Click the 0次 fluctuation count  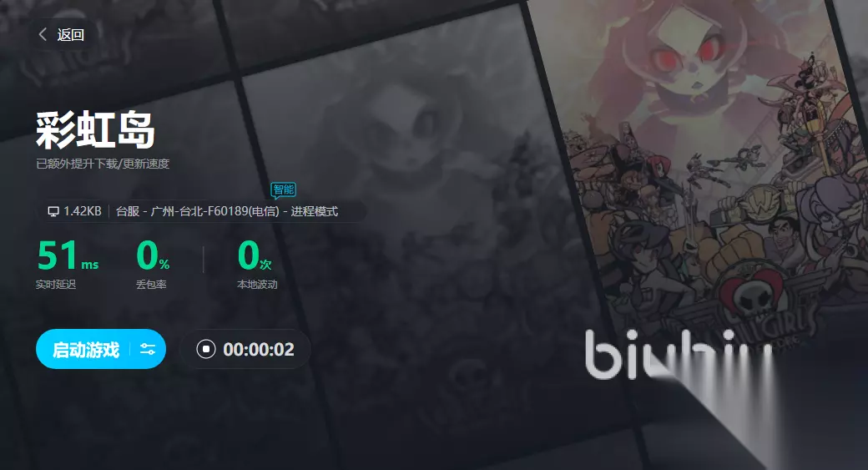click(x=255, y=255)
